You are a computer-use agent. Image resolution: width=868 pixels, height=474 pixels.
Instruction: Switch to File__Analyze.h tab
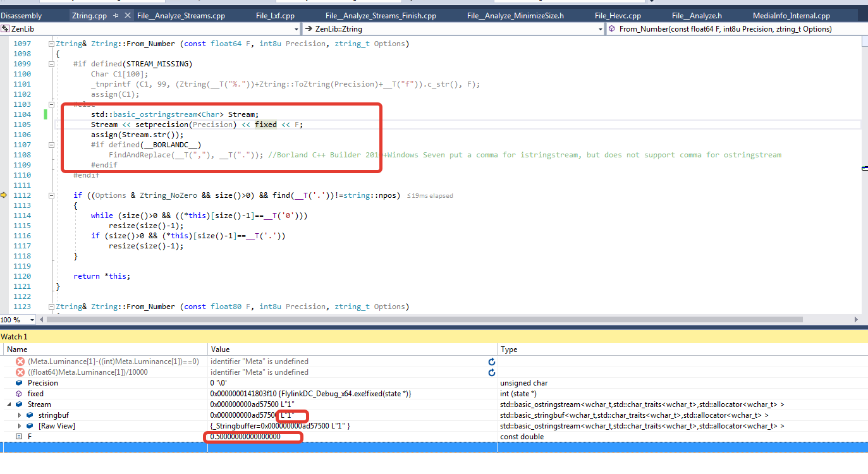coord(697,15)
